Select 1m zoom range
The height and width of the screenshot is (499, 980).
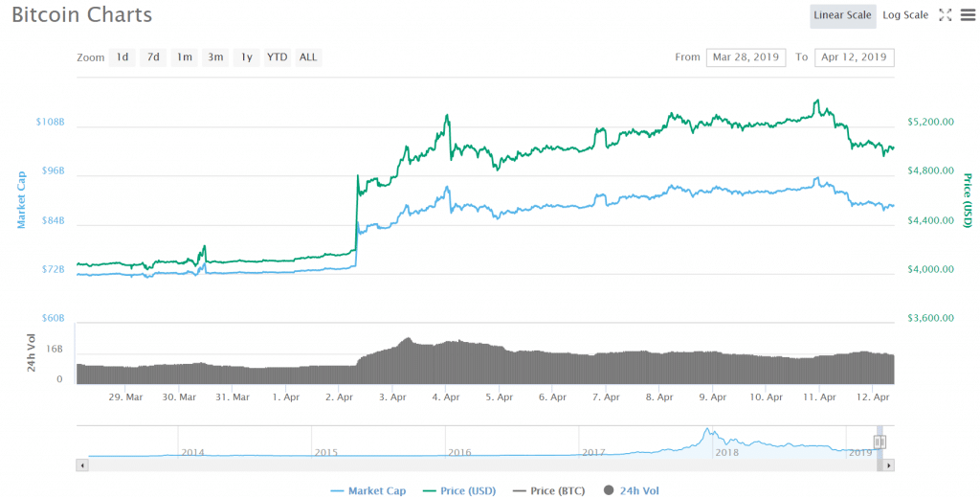[184, 57]
